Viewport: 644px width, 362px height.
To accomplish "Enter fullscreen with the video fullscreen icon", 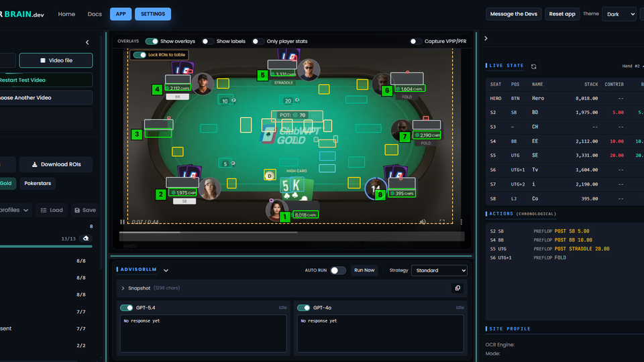I will pyautogui.click(x=441, y=222).
